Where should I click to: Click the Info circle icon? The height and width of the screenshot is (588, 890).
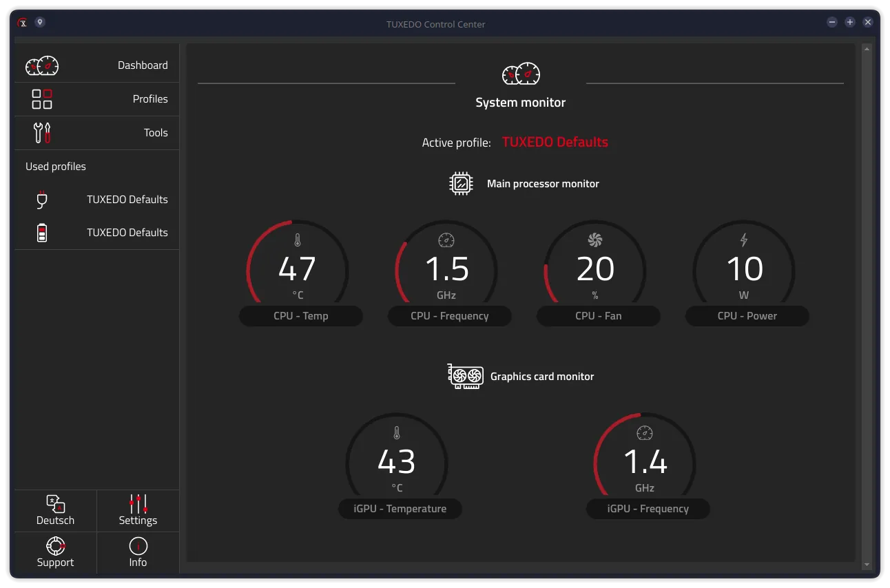(138, 546)
